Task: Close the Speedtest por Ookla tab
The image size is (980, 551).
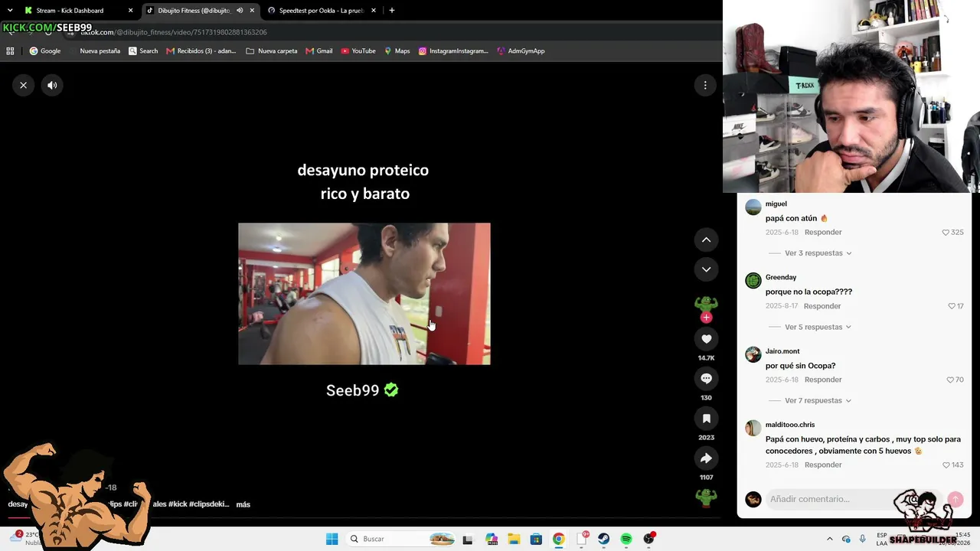Action: click(x=374, y=11)
